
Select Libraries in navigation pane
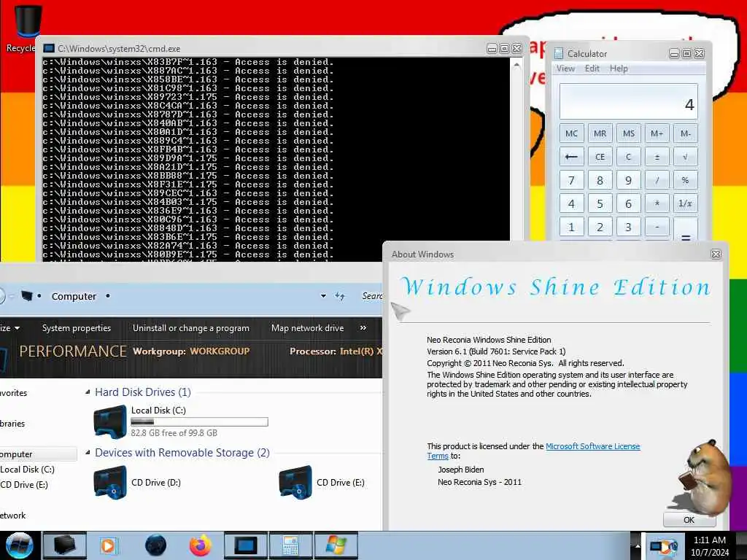coord(12,424)
